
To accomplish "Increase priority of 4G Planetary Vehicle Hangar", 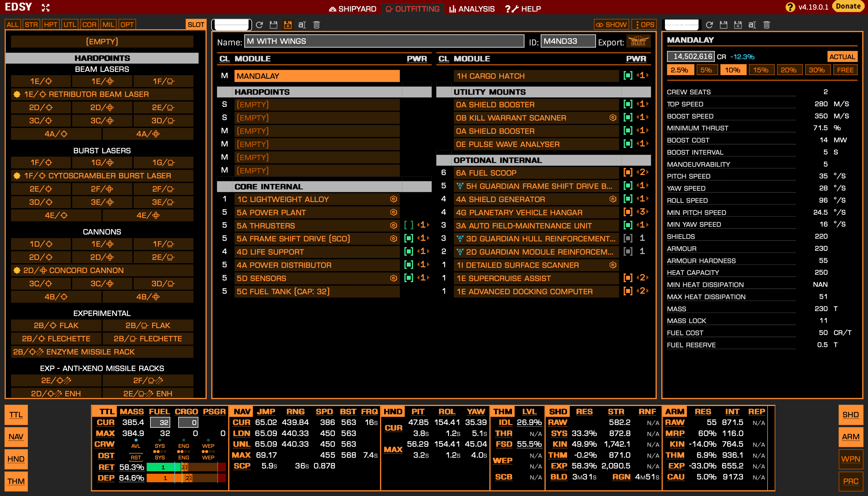I will coord(648,212).
